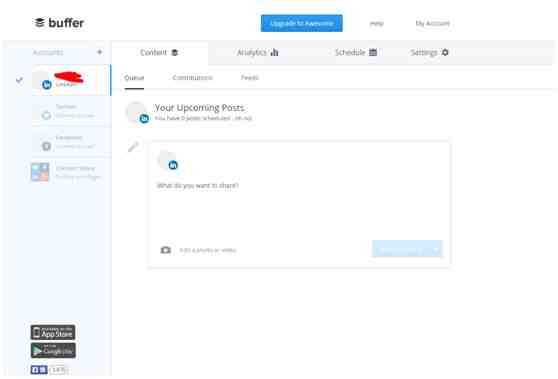The width and height of the screenshot is (558, 379).
Task: Click the What do you want to share field
Action: [x=299, y=206]
